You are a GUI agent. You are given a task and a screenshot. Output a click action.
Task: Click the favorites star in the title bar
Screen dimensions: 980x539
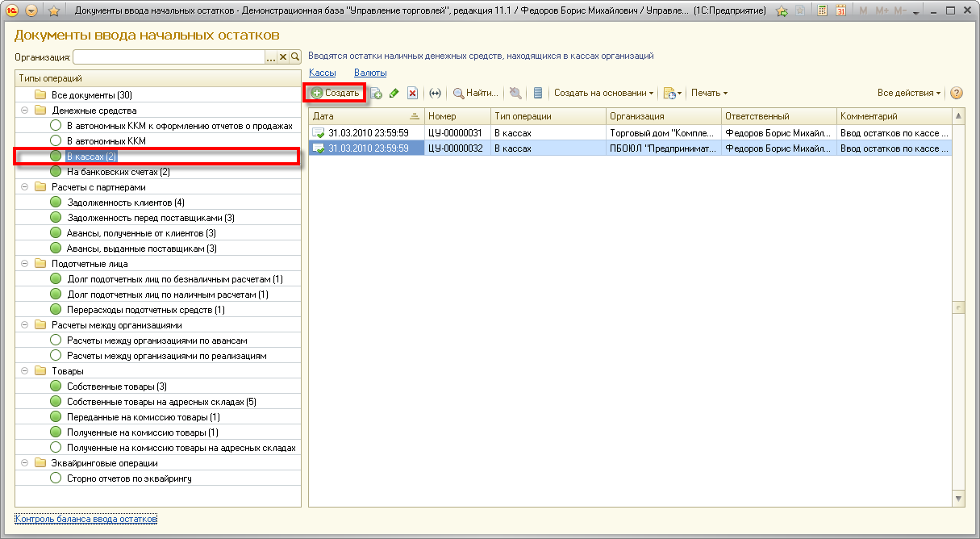[53, 11]
